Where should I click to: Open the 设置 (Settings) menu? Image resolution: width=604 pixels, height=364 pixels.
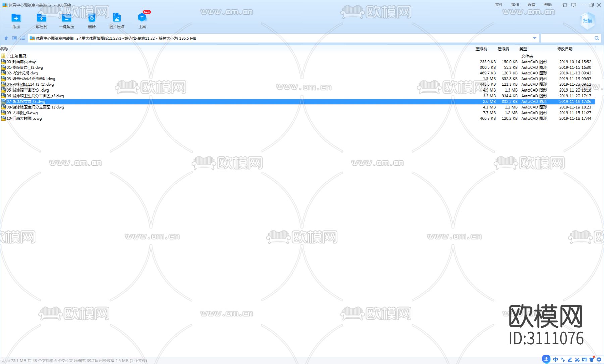[532, 5]
